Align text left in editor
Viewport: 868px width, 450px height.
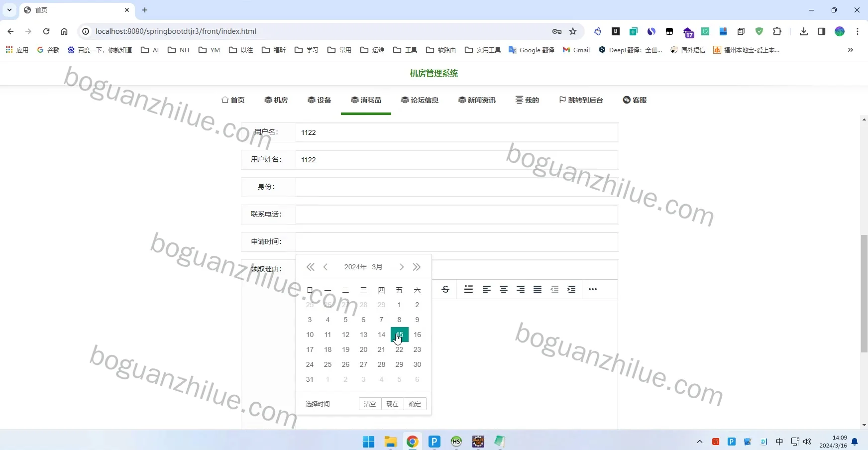coord(486,289)
